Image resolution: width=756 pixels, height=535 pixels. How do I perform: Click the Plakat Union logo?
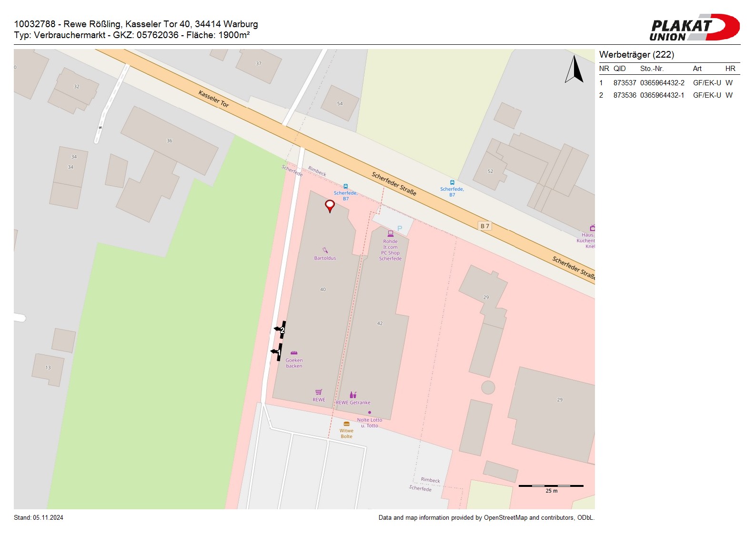click(694, 28)
